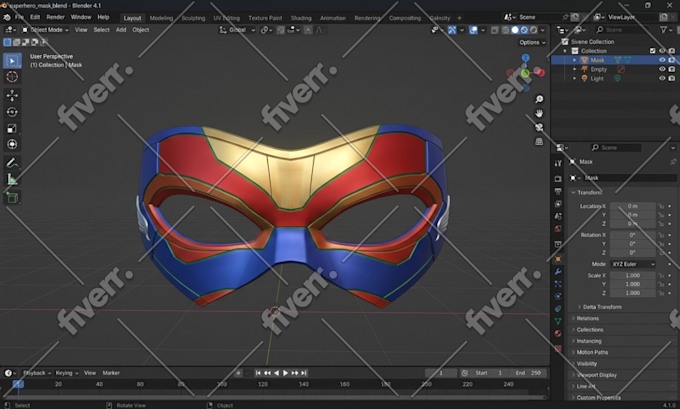Image resolution: width=680 pixels, height=409 pixels.
Task: Toggle X-Ray in viewport header
Action: [494, 30]
